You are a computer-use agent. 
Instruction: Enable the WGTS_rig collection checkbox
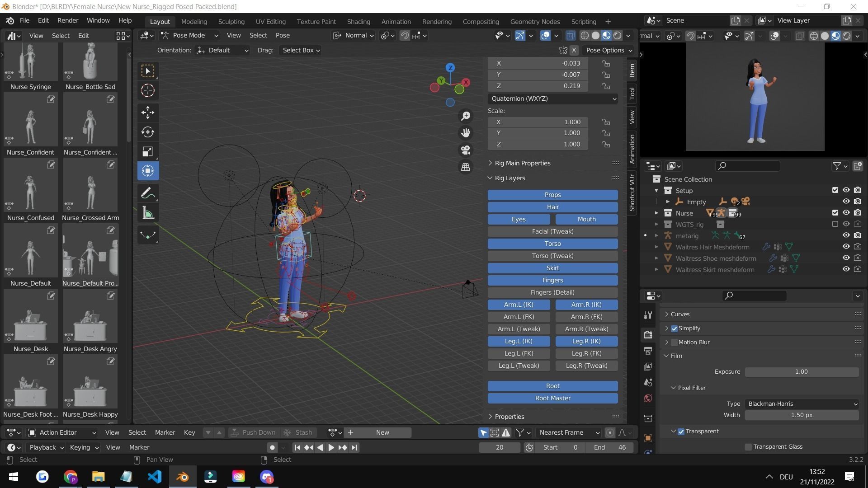835,224
